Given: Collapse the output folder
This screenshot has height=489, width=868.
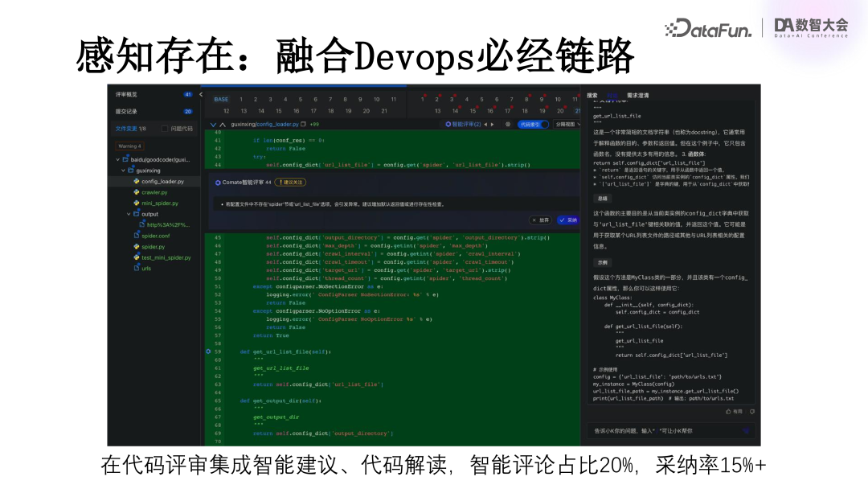Looking at the screenshot, I should [x=129, y=214].
